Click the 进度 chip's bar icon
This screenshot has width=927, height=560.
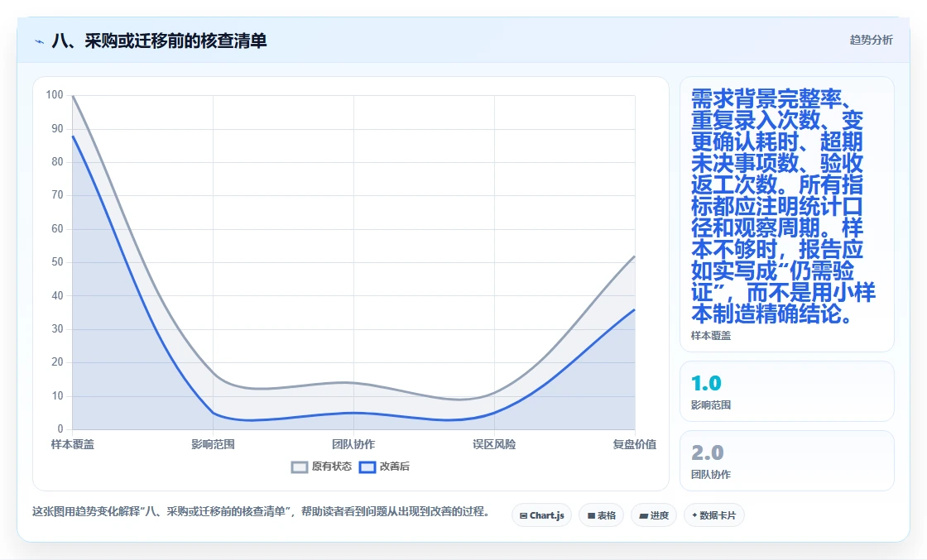click(643, 515)
